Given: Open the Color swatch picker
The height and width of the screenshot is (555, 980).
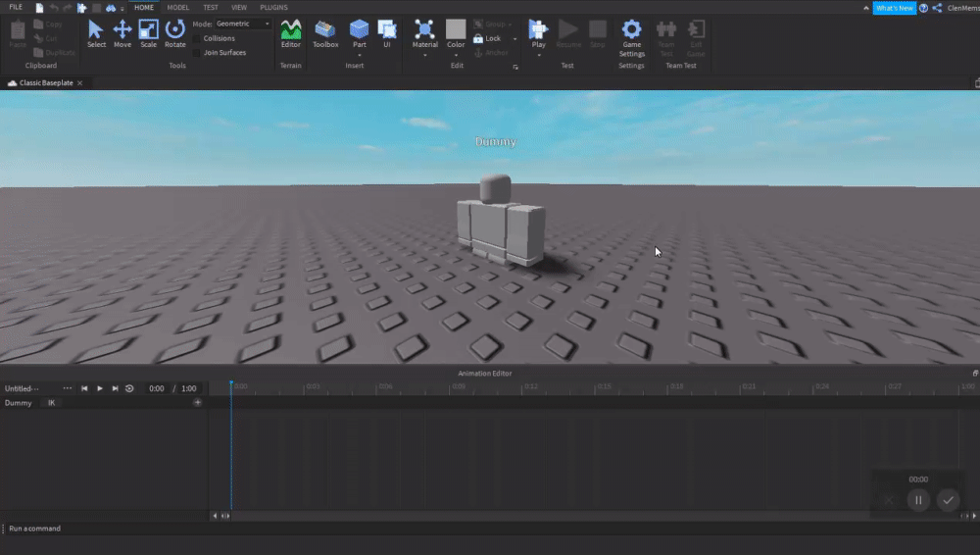Looking at the screenshot, I should click(456, 30).
